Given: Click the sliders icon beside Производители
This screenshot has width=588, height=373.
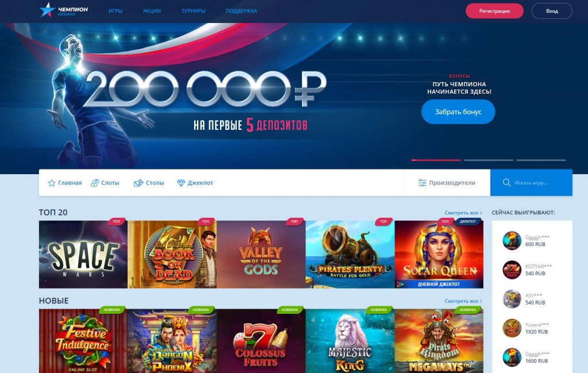Looking at the screenshot, I should click(x=422, y=183).
